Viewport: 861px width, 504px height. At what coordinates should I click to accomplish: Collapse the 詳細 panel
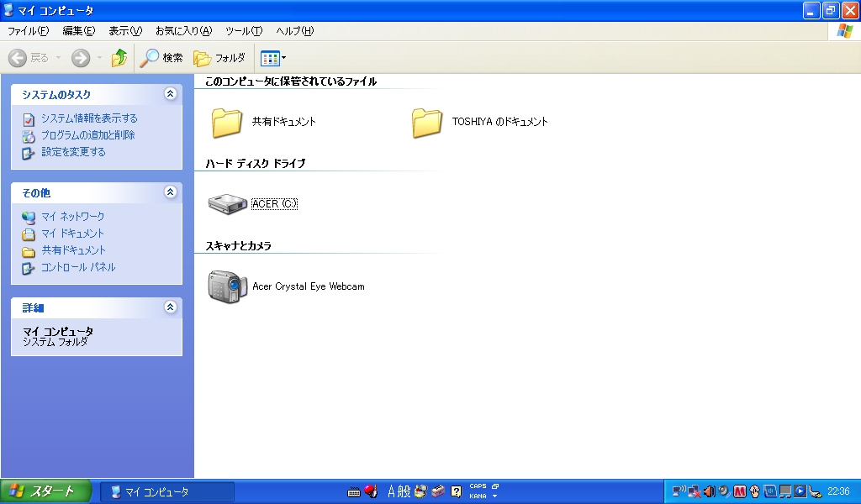point(170,307)
